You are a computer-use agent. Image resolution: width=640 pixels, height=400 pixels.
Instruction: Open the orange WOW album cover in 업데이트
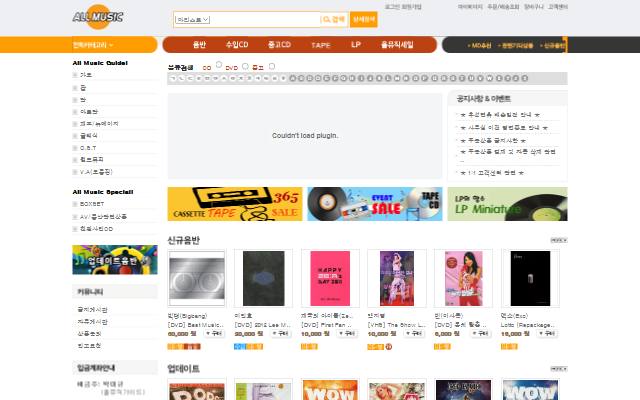330,390
